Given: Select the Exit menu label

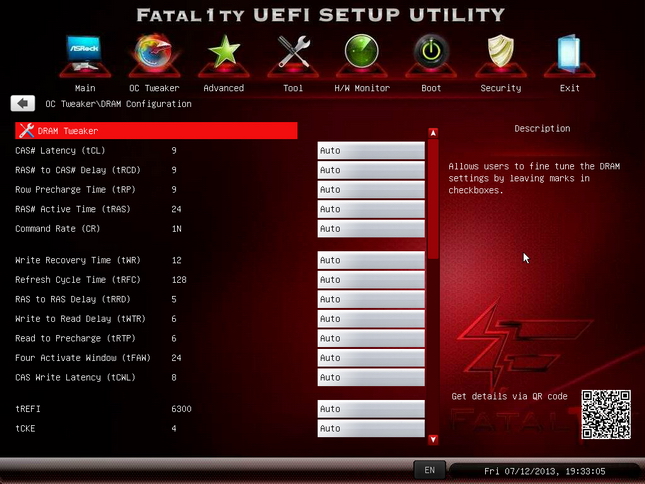Looking at the screenshot, I should coord(570,88).
